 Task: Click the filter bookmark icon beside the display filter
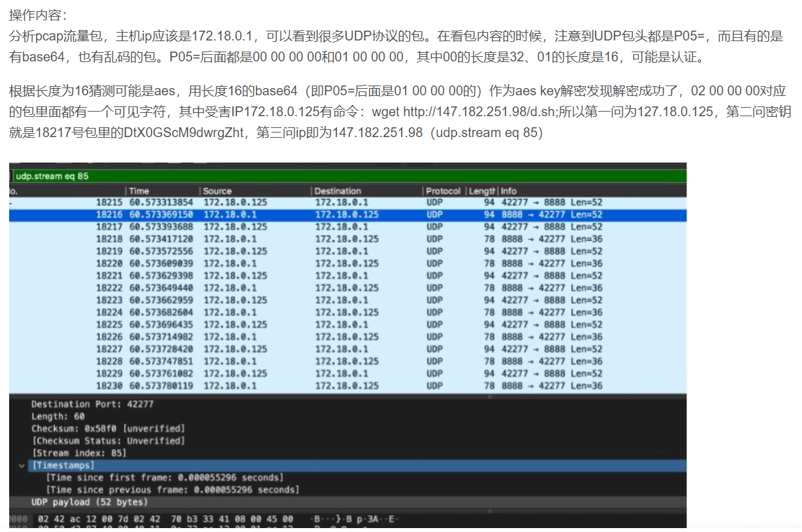coord(11,176)
